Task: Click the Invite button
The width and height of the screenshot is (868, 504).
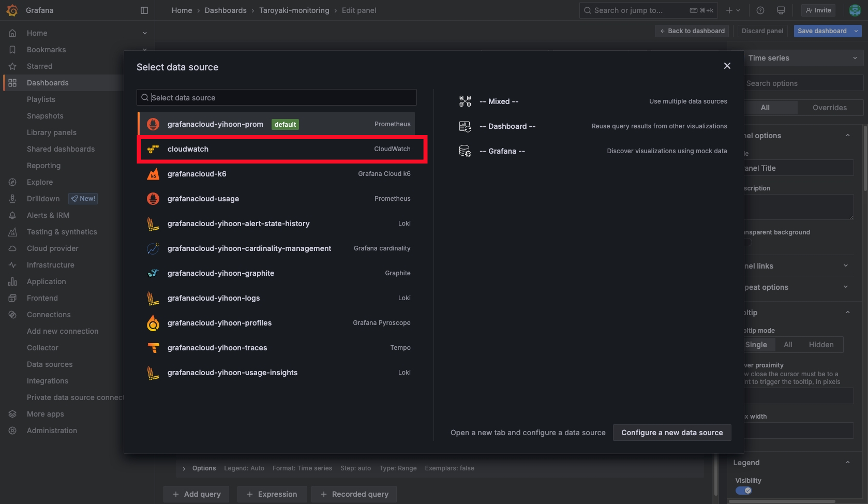Action: click(x=818, y=10)
